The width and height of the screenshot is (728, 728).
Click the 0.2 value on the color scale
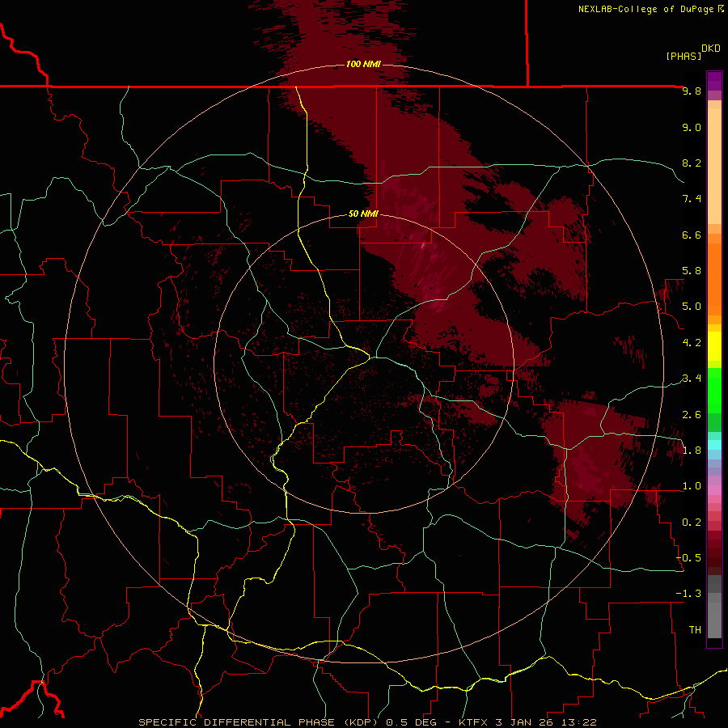[692, 523]
